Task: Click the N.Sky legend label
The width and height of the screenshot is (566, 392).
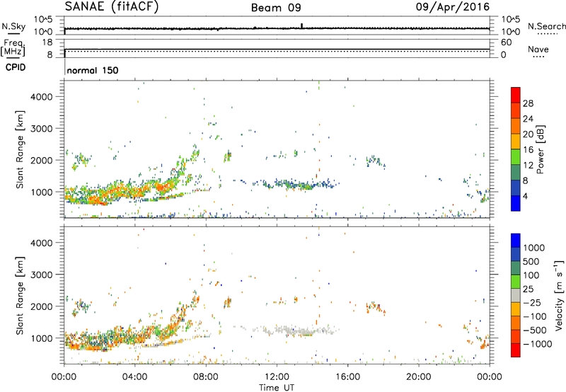Action: [13, 26]
